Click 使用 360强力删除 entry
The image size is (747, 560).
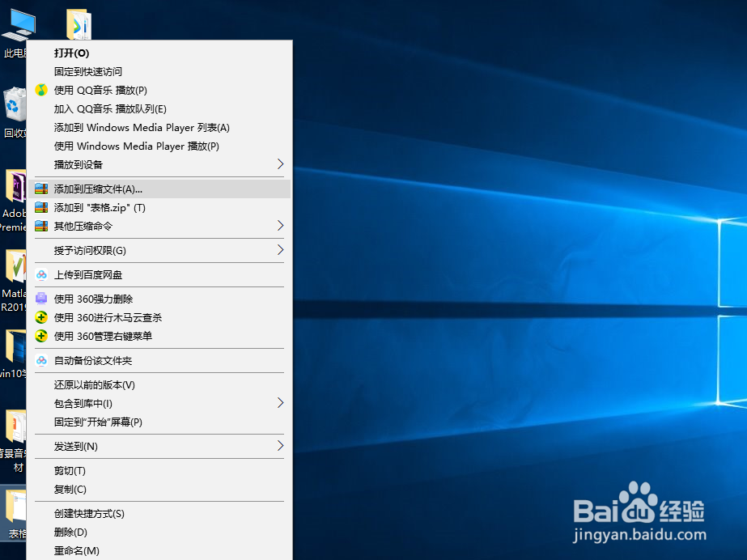click(x=159, y=299)
